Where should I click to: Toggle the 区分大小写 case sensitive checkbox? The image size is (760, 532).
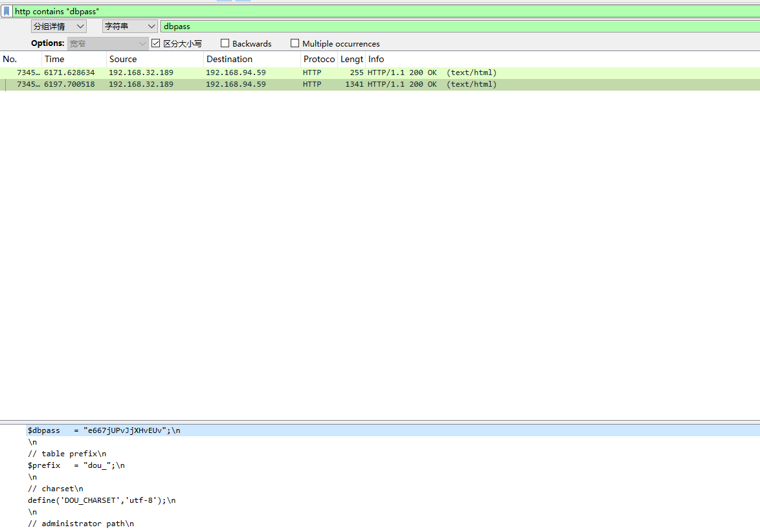tap(155, 43)
